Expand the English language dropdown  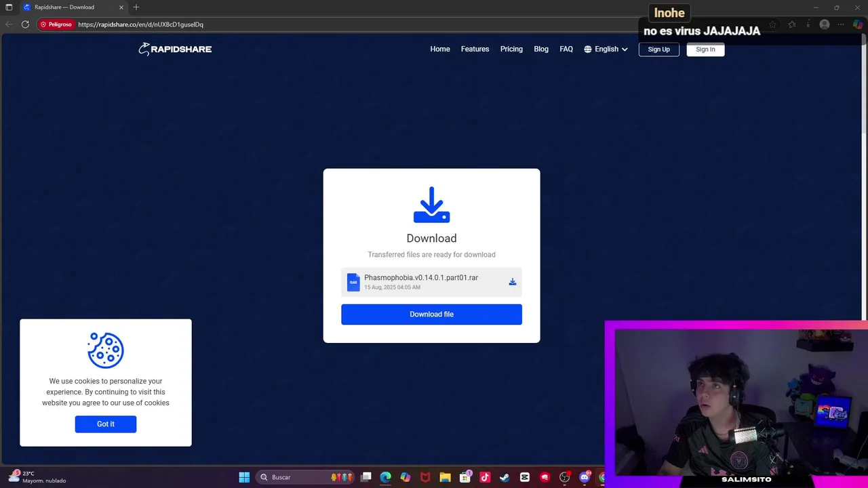coord(606,49)
